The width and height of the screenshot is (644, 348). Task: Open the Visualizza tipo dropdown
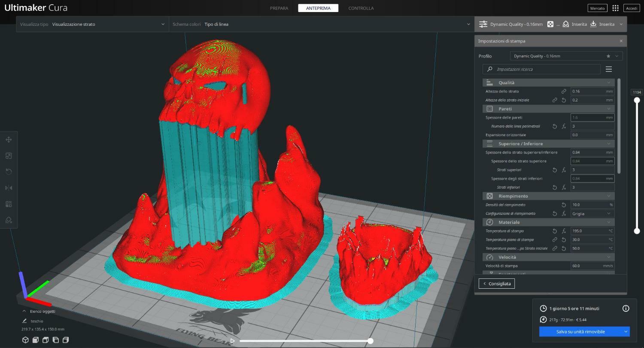click(92, 24)
